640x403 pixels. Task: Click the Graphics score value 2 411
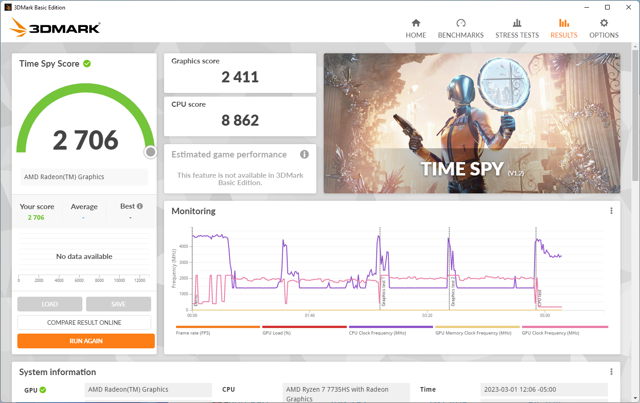point(240,77)
